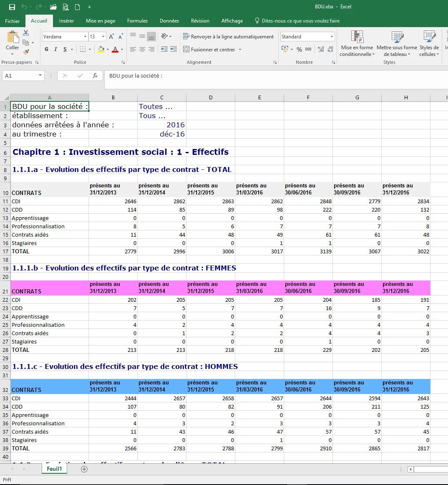Open Mise en forme conditionnelle menu
The width and height of the screenshot is (448, 485).
click(x=357, y=43)
